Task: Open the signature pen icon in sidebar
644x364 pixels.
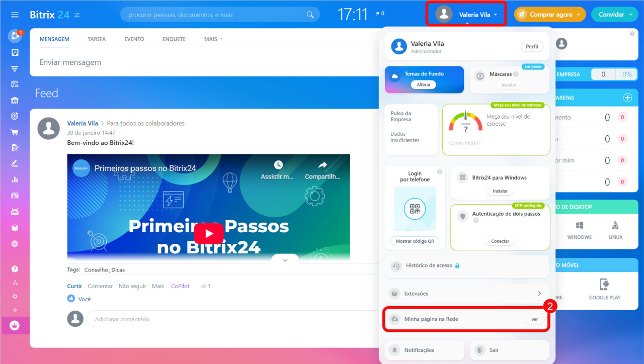Action: pyautogui.click(x=15, y=163)
